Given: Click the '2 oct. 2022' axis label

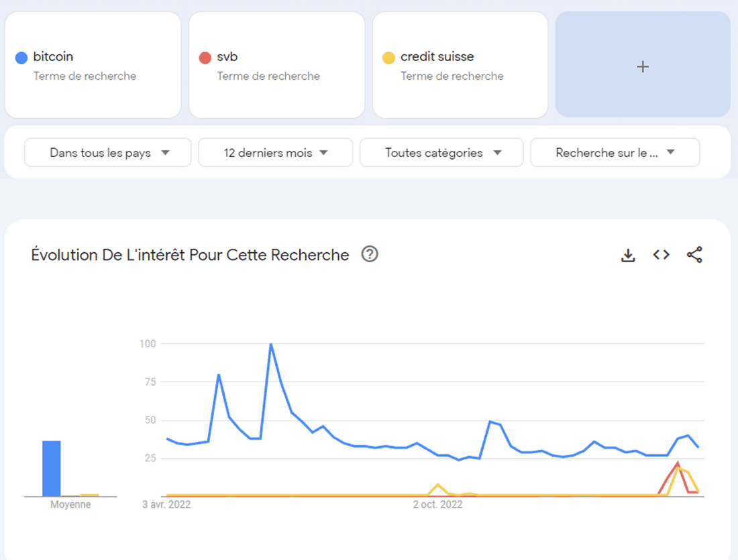Looking at the screenshot, I should [x=437, y=504].
